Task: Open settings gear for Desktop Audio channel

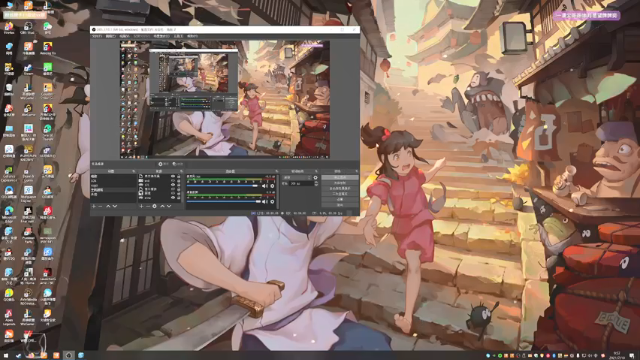Action: point(272,202)
